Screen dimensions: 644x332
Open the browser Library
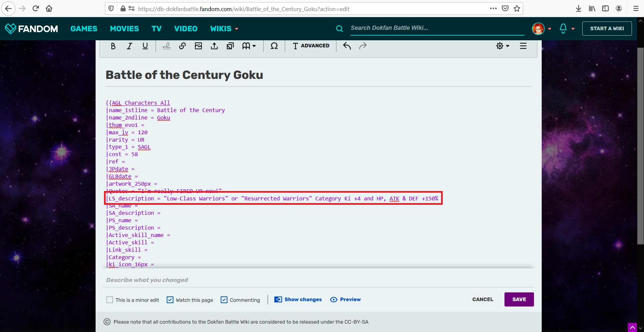tap(592, 9)
